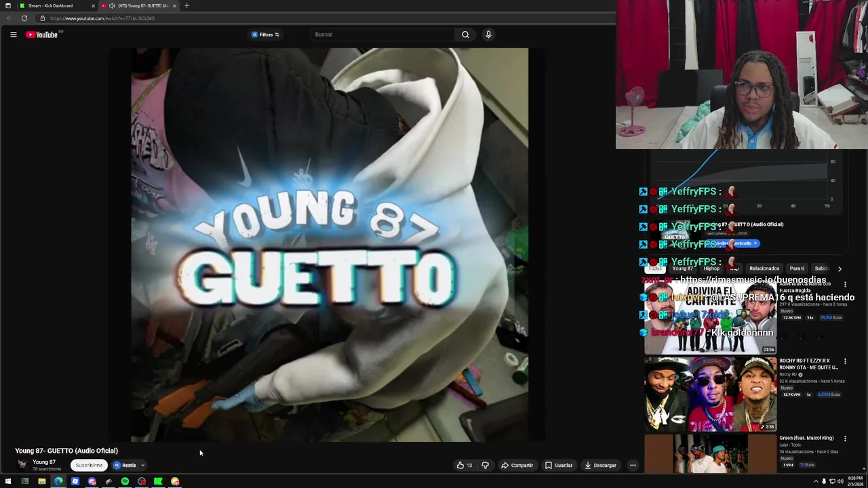Select the Para ti filter chip
This screenshot has width=868, height=488.
point(797,268)
